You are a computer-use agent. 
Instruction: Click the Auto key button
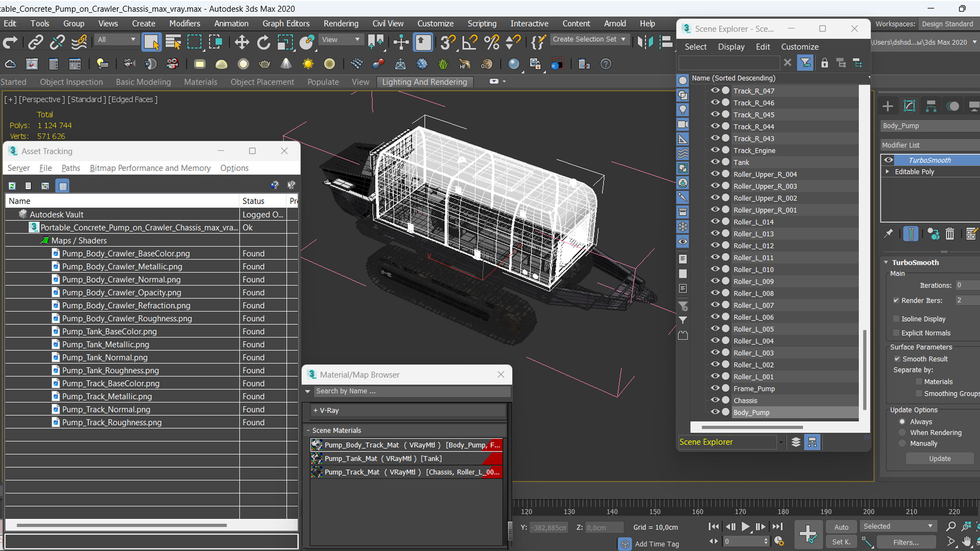tap(841, 527)
